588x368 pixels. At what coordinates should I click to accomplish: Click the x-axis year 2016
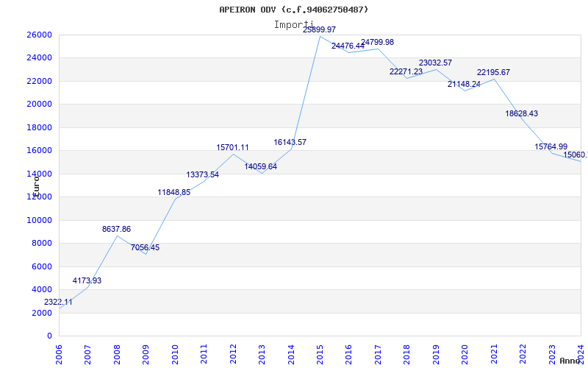coord(348,353)
